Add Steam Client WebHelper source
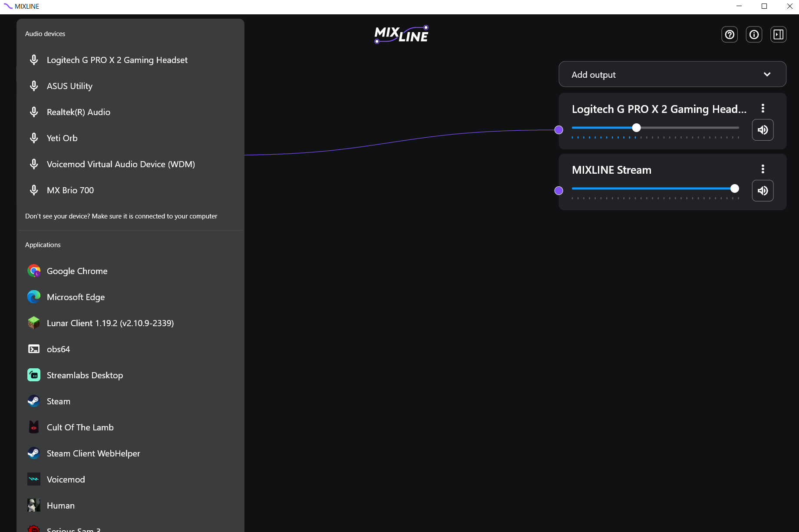The height and width of the screenshot is (532, 799). pyautogui.click(x=130, y=453)
